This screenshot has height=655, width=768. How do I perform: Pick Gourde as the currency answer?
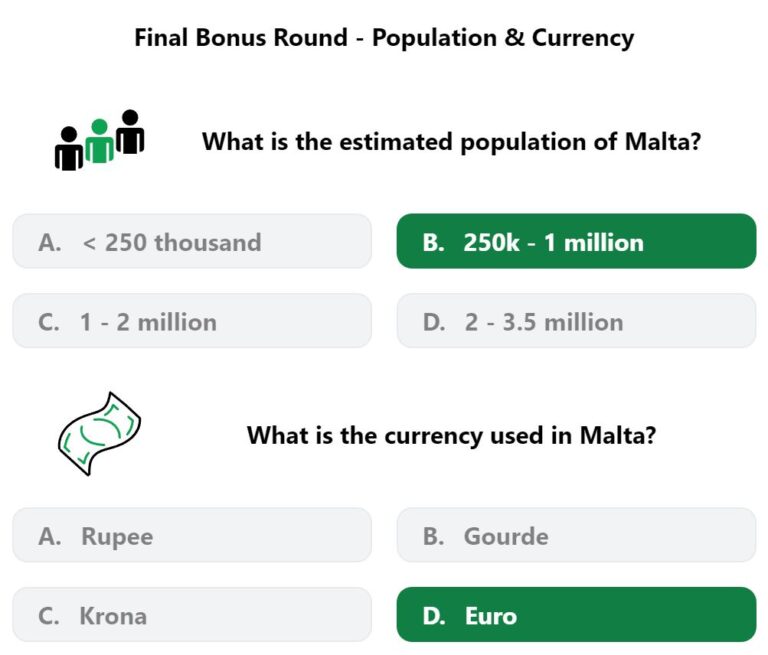pos(576,535)
